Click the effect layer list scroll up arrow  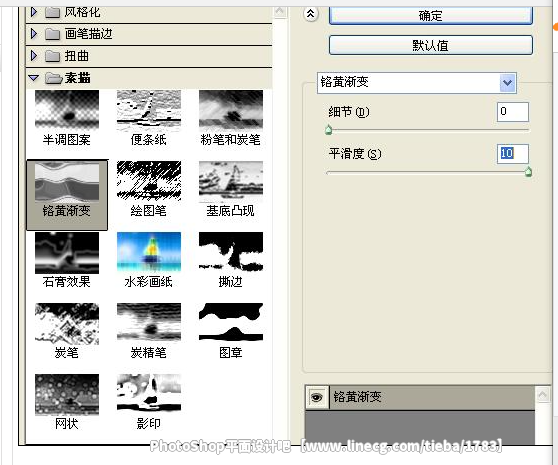pyautogui.click(x=543, y=395)
